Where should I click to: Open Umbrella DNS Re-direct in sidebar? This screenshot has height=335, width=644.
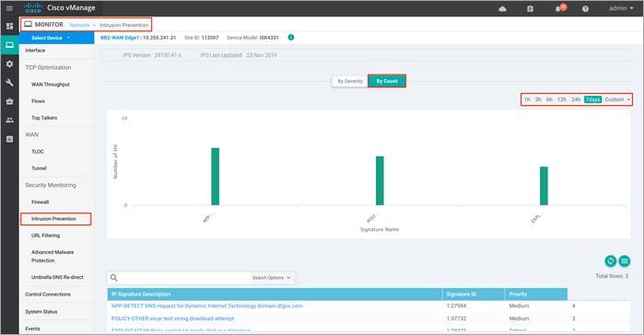57,277
